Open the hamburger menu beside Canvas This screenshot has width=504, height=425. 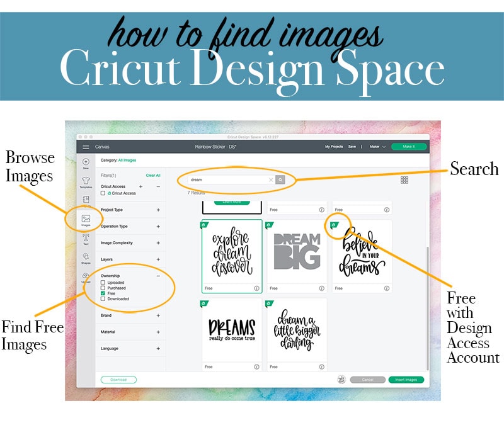point(86,147)
